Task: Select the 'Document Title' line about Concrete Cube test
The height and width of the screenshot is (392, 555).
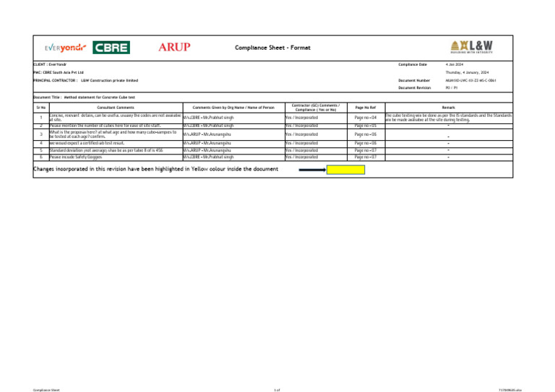Action: 85,97
